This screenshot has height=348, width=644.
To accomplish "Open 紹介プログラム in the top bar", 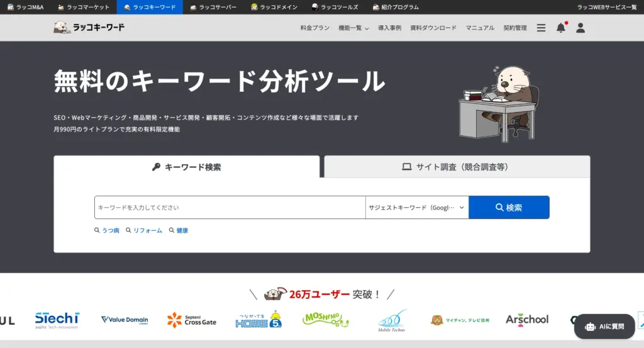I will pos(396,7).
